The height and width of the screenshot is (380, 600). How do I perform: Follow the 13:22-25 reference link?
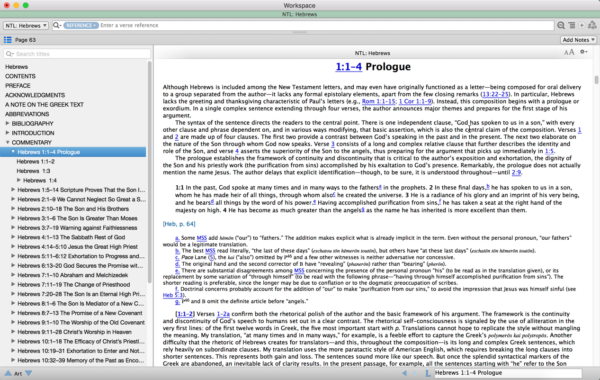tap(495, 94)
